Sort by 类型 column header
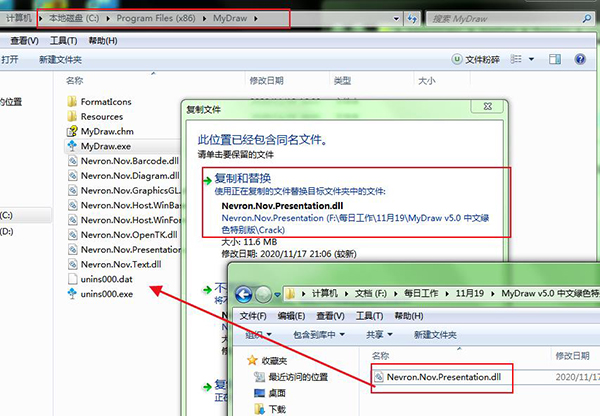The height and width of the screenshot is (416, 600). point(342,80)
